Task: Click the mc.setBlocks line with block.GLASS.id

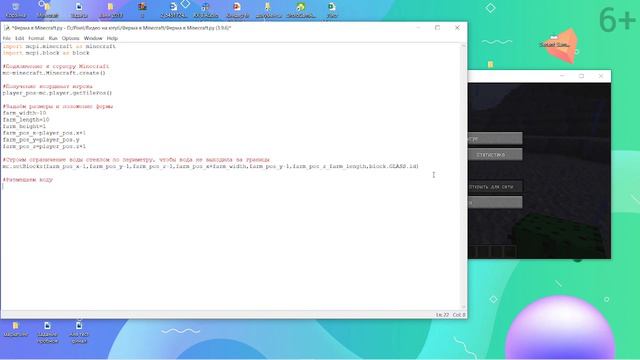Action: click(211, 166)
